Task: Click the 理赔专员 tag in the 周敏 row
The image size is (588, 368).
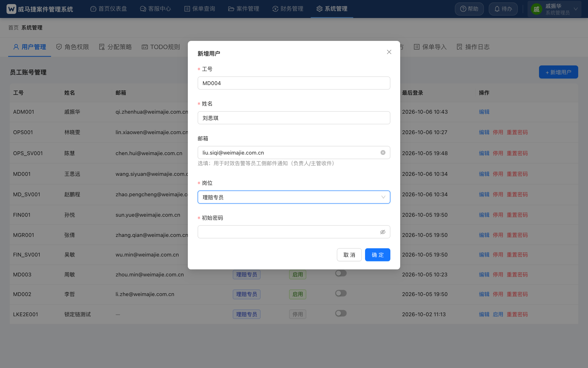Action: [x=247, y=275]
